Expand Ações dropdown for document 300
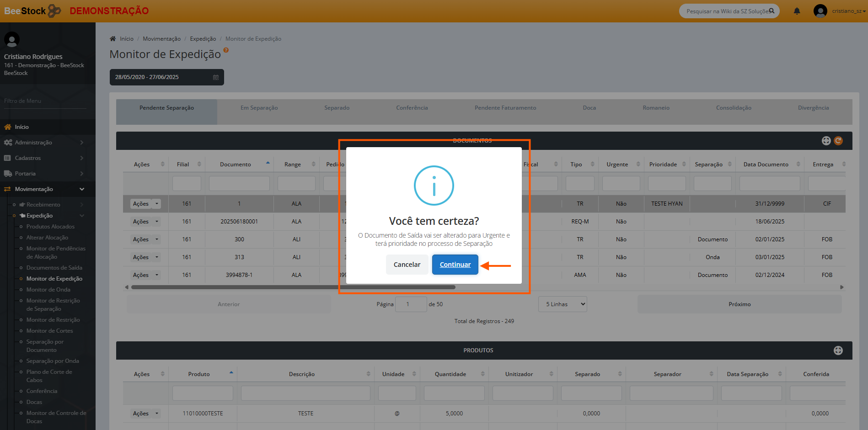The width and height of the screenshot is (868, 430). pos(157,239)
